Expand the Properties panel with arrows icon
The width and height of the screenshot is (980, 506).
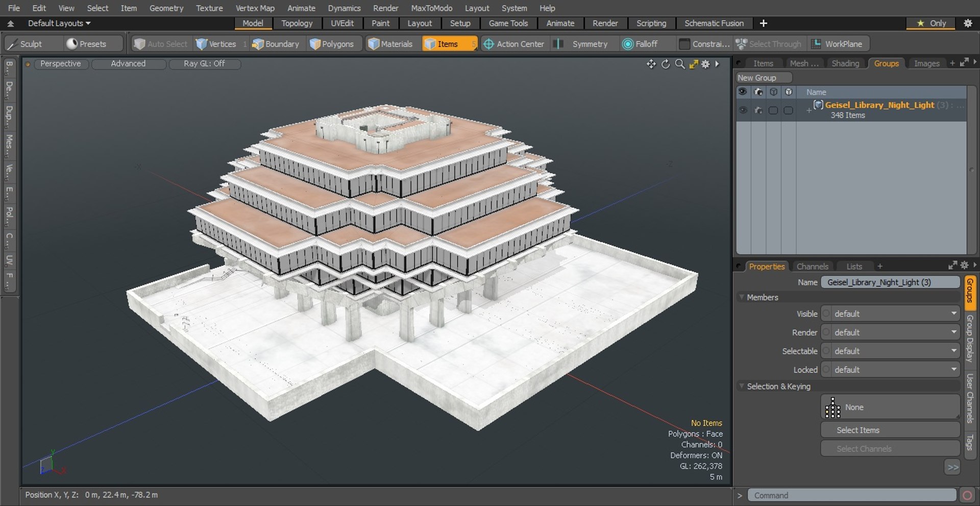click(952, 266)
